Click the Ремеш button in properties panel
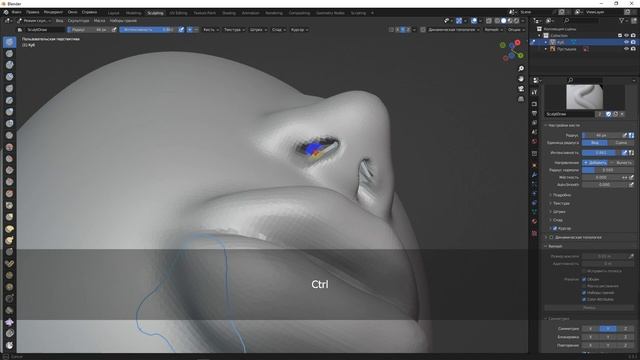The height and width of the screenshot is (360, 640). coord(589,308)
